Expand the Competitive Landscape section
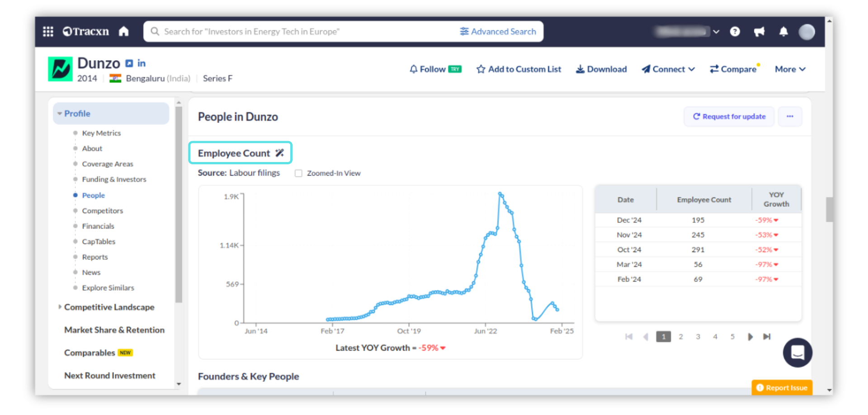This screenshot has width=868, height=415. (x=108, y=307)
